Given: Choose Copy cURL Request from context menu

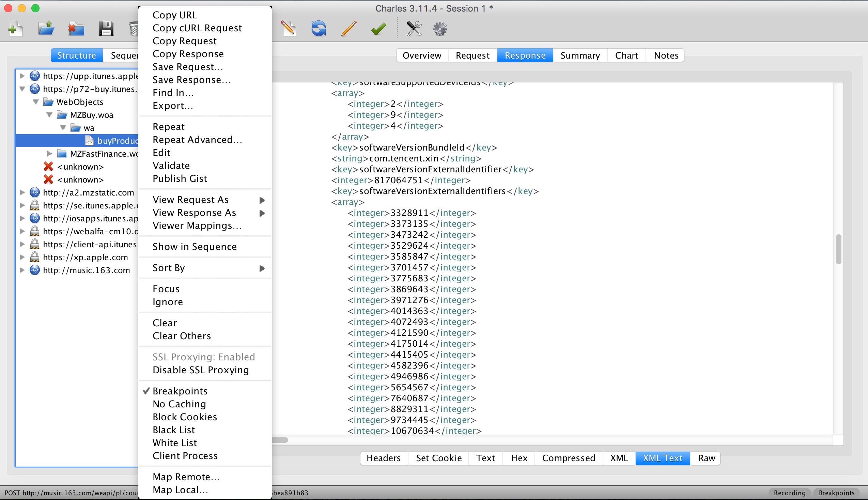Looking at the screenshot, I should tap(197, 28).
